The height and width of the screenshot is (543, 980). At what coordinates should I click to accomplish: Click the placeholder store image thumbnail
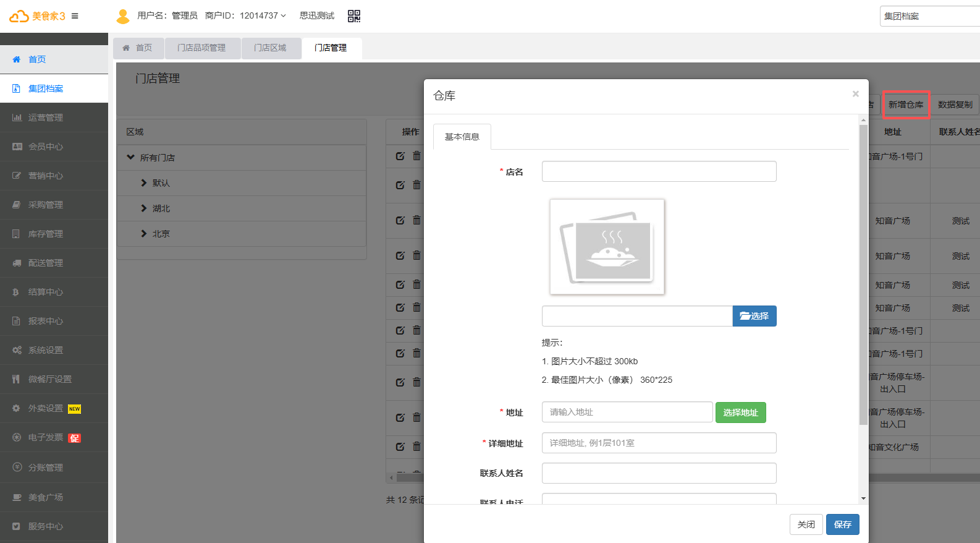(607, 246)
